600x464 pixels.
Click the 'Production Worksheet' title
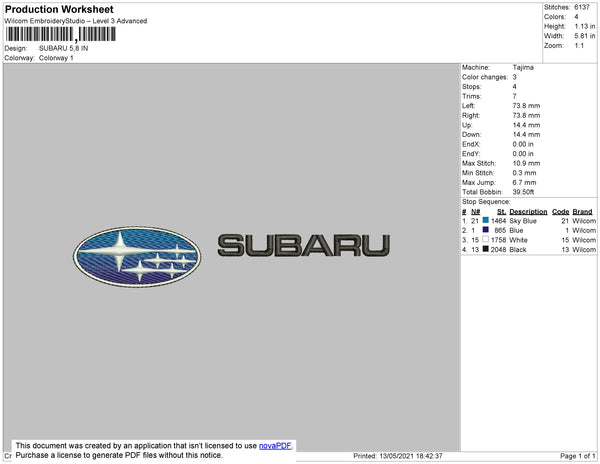point(59,9)
